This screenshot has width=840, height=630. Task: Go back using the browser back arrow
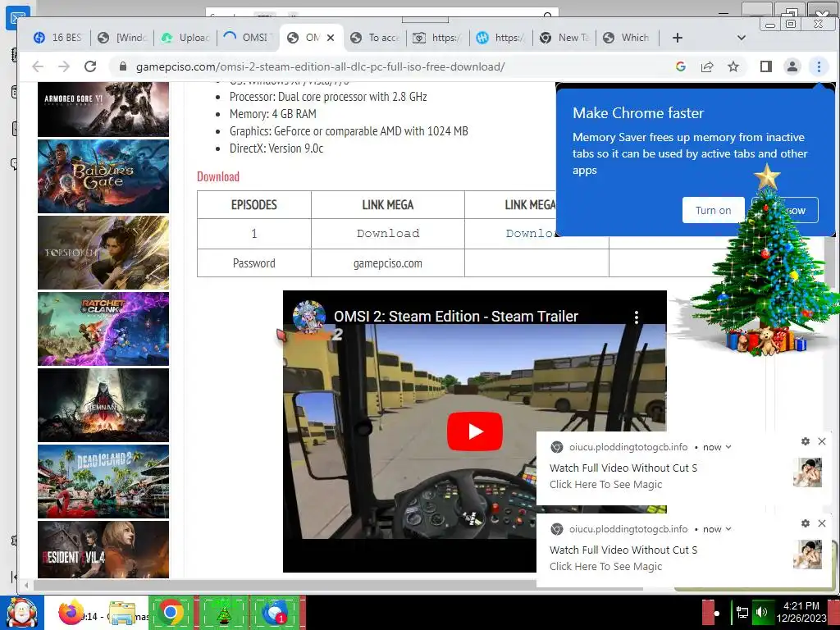(38, 66)
